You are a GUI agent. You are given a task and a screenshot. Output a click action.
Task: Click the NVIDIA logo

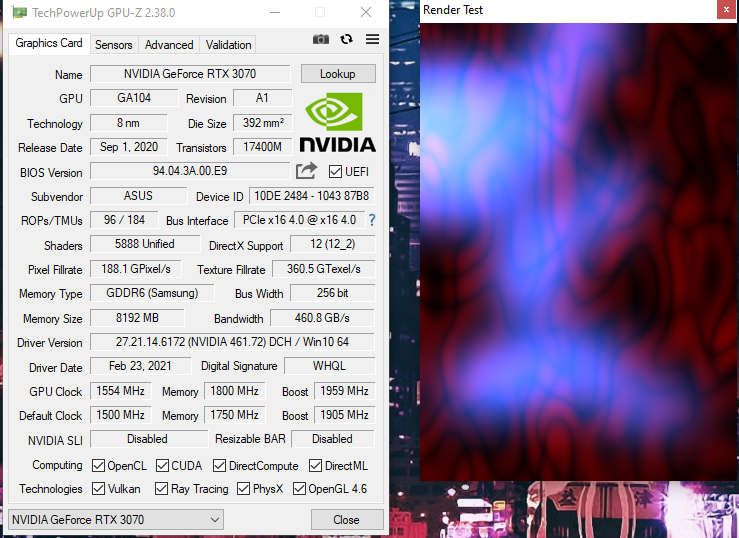[x=337, y=122]
